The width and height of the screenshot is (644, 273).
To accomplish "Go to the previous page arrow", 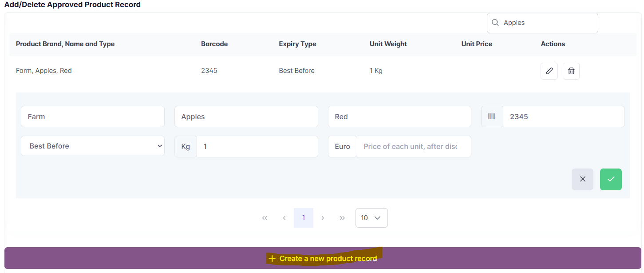I will click(284, 218).
